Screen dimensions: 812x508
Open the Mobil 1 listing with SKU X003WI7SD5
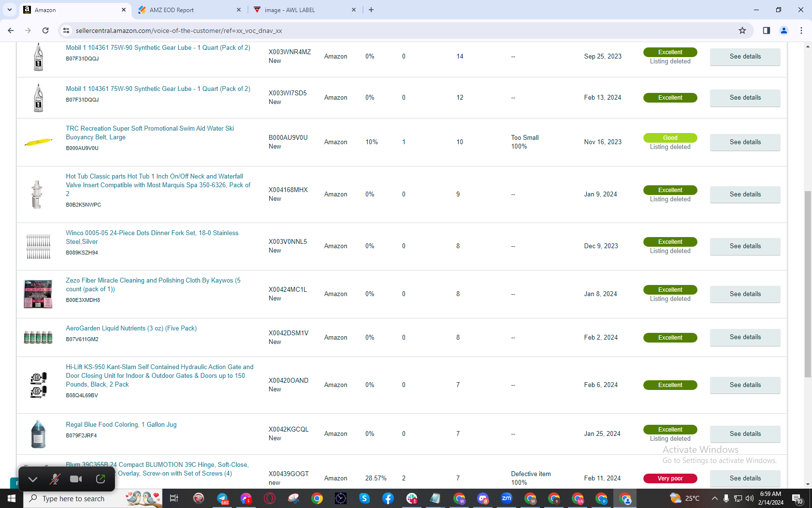[158, 89]
